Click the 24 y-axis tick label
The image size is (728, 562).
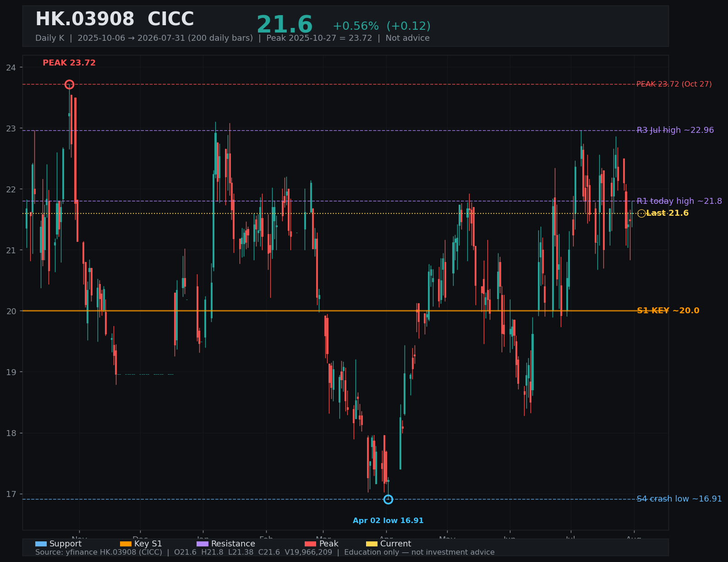tap(11, 68)
